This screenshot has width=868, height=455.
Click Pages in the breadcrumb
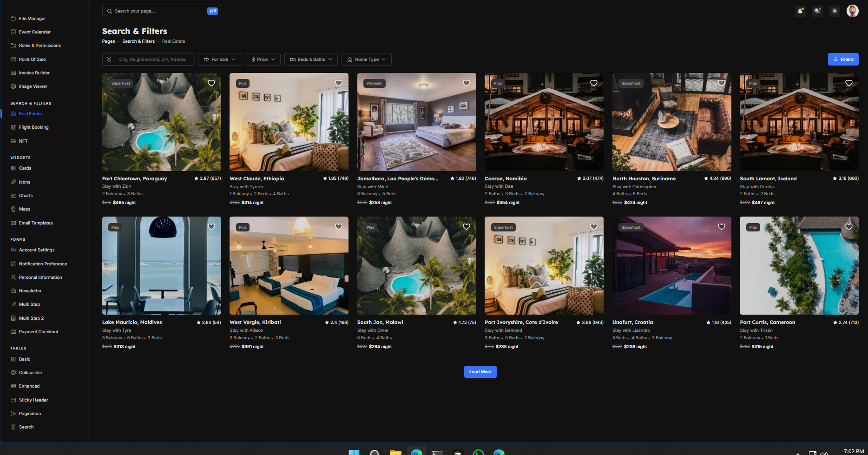108,41
